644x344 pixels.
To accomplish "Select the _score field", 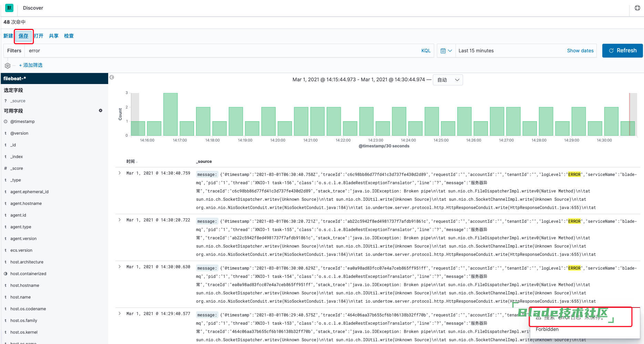I will (17, 168).
